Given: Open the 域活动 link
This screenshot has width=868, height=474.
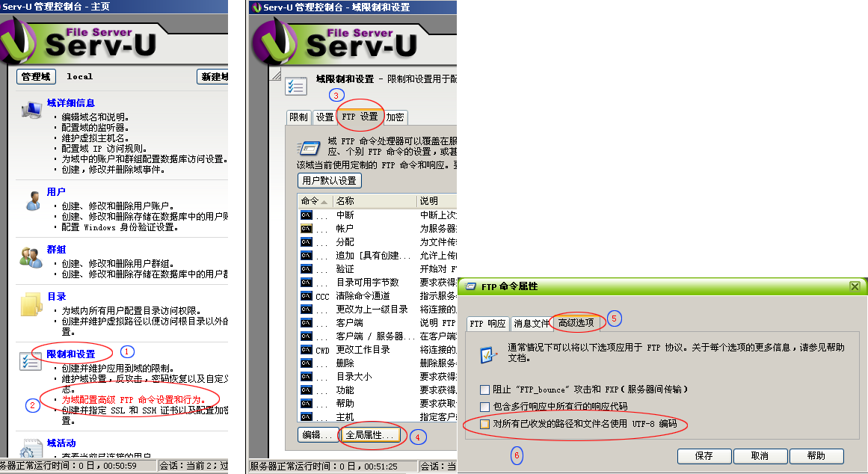Looking at the screenshot, I should coord(61,443).
